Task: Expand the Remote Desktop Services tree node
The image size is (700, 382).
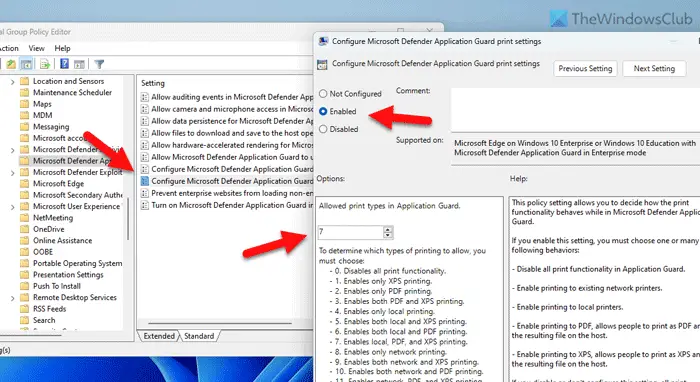Action: tap(12, 298)
